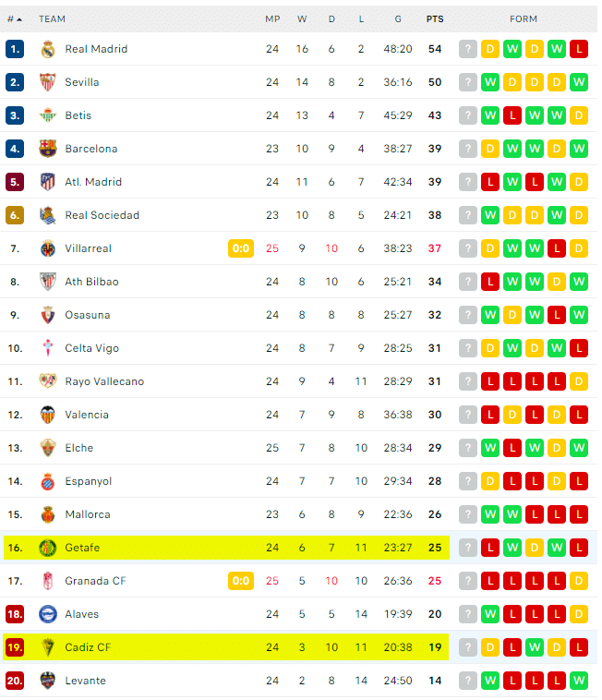Click the Real Madrid club crest
The width and height of the screenshot is (602, 700).
pyautogui.click(x=48, y=49)
